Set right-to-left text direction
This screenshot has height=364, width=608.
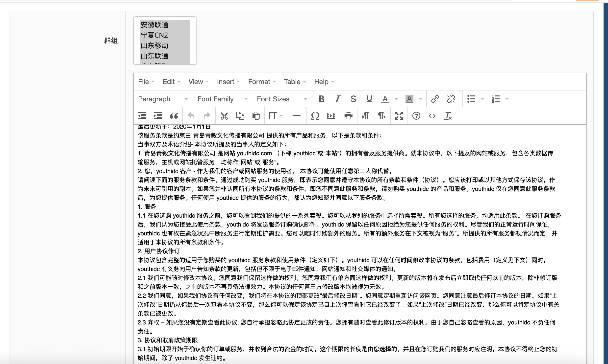[x=381, y=116]
